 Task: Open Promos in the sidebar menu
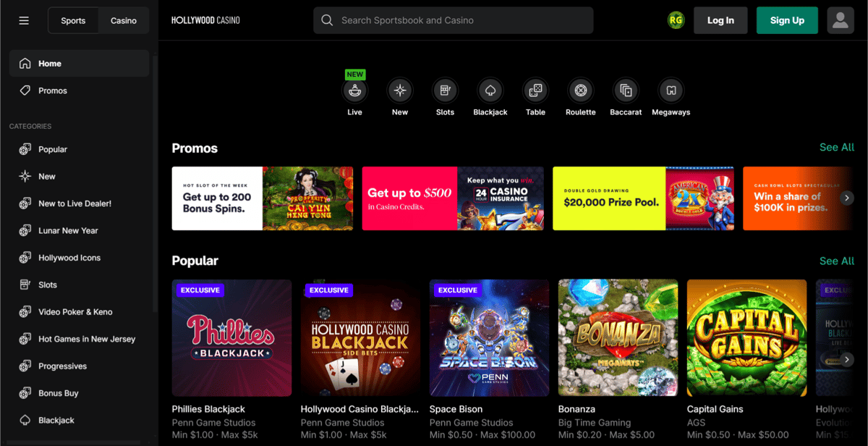(80, 91)
